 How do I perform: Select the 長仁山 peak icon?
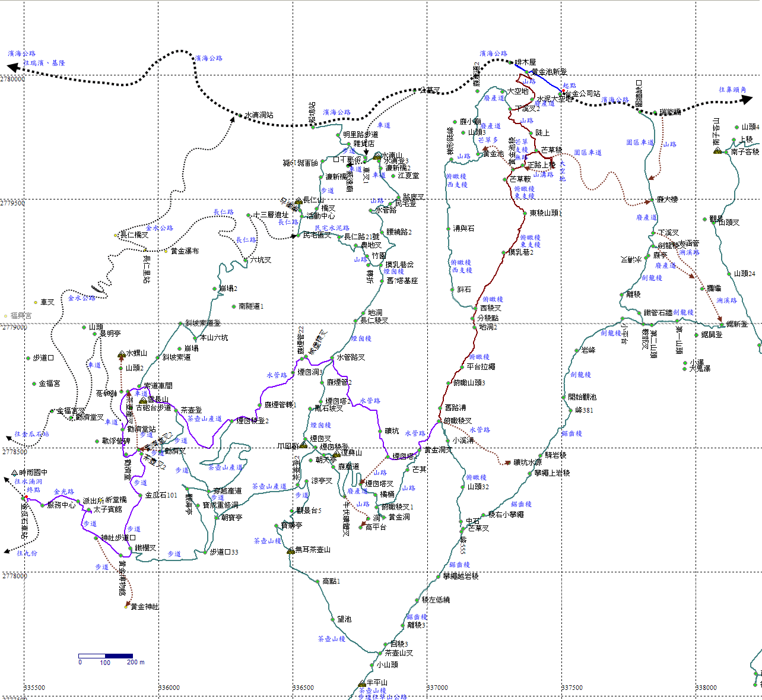(x=298, y=201)
